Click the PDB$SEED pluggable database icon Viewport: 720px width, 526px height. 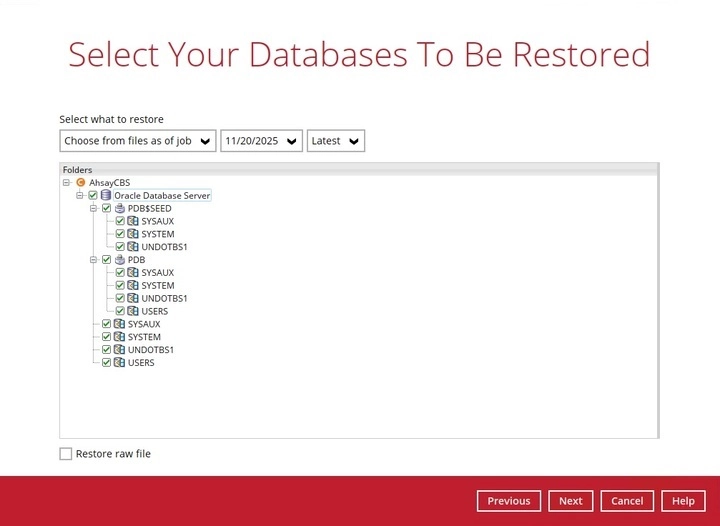[120, 209]
